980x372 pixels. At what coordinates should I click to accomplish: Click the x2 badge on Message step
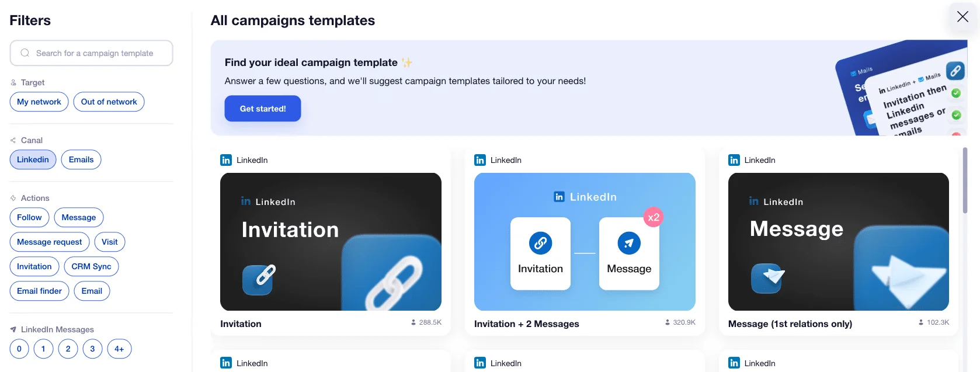coord(654,217)
